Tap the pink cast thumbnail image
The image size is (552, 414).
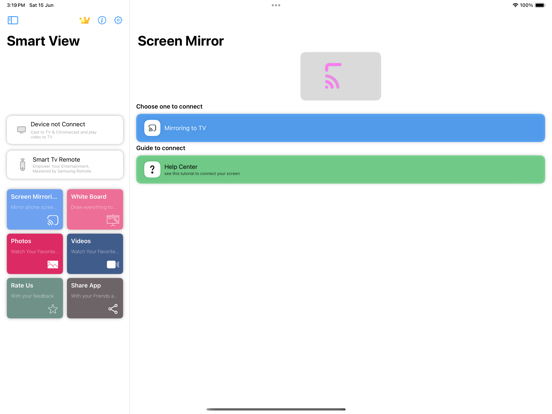340,76
